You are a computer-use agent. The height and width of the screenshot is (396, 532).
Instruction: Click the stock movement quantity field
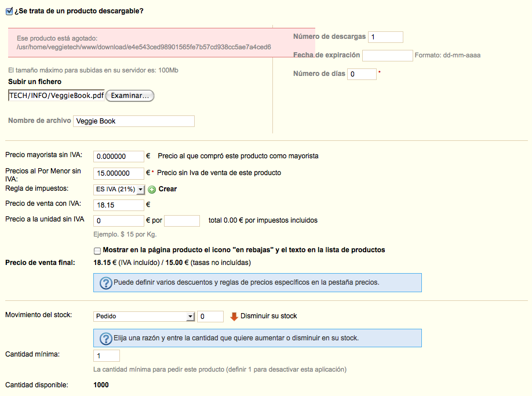pos(210,317)
